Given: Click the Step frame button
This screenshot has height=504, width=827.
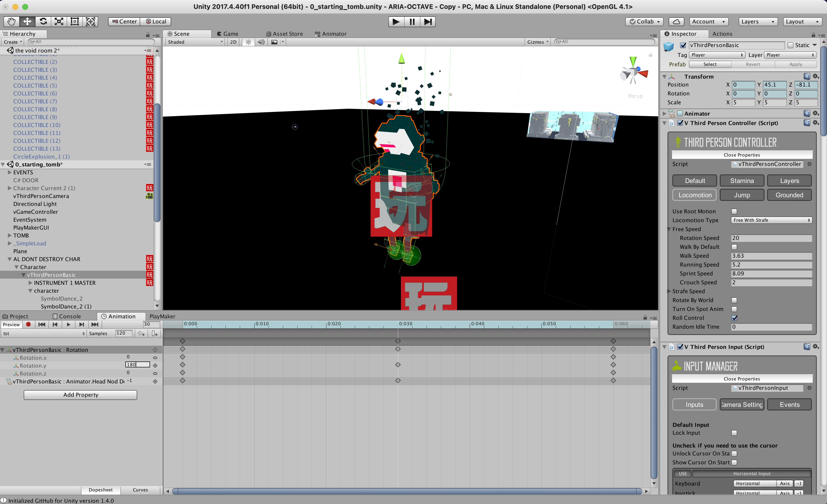Looking at the screenshot, I should 428,21.
